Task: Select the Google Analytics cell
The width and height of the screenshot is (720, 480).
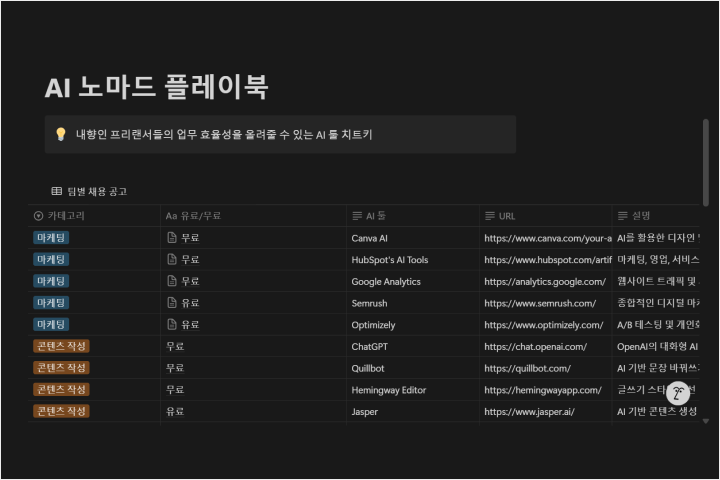Action: 413,281
